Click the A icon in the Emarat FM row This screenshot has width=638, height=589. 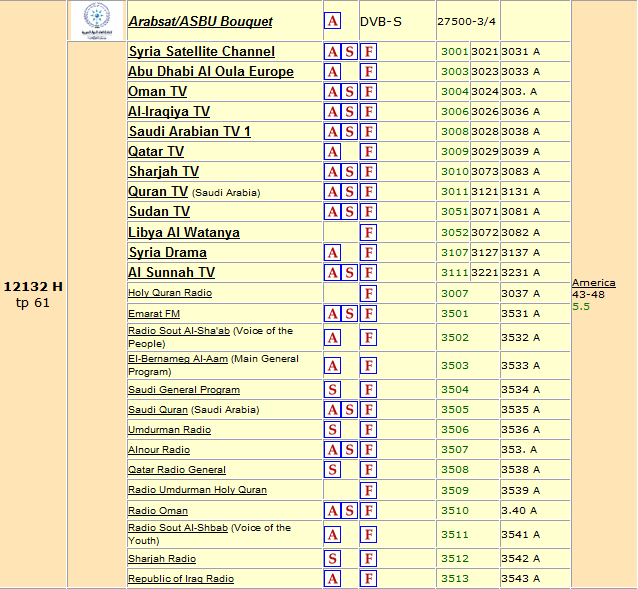click(x=332, y=313)
